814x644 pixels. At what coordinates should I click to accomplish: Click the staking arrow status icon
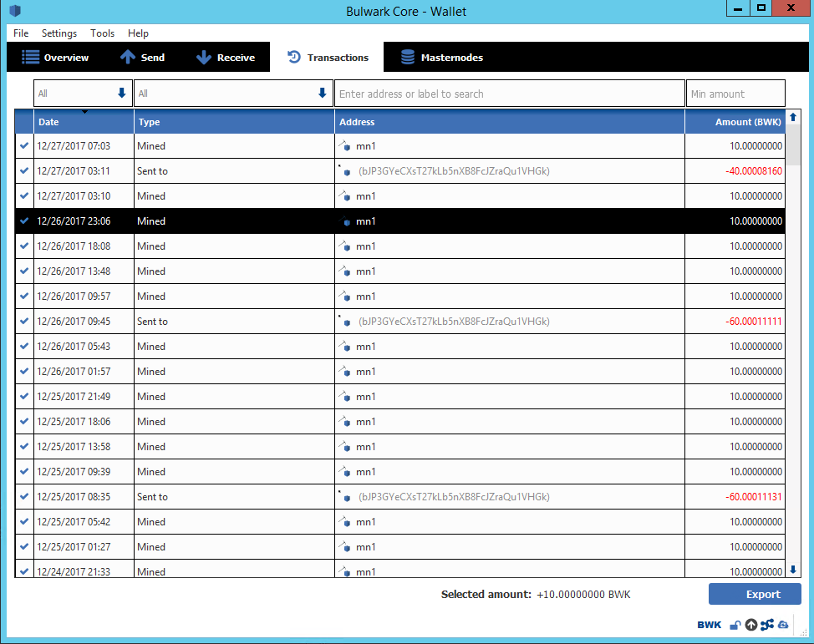click(x=750, y=625)
